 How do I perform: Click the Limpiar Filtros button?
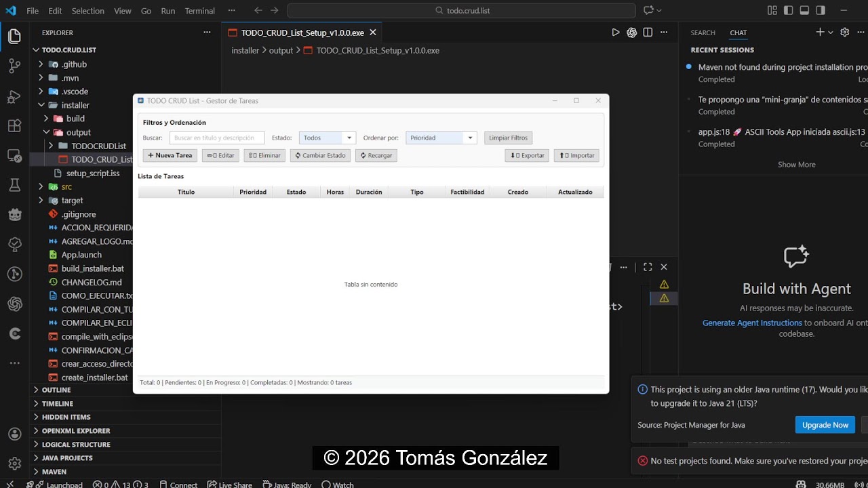click(508, 138)
